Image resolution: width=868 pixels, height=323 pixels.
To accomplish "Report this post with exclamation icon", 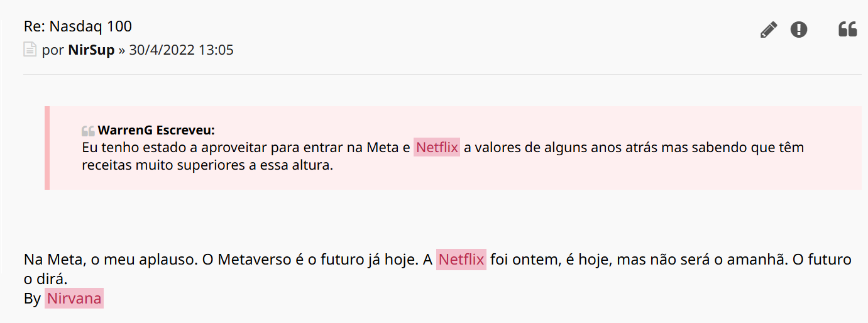I will coord(799,30).
